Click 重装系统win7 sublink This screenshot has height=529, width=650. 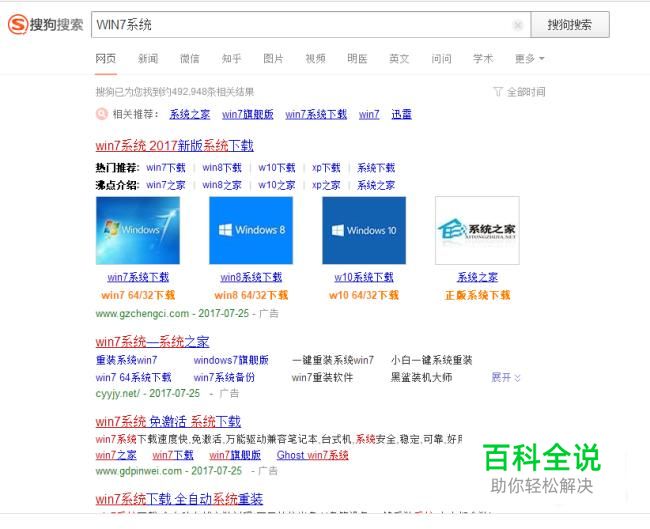click(126, 360)
